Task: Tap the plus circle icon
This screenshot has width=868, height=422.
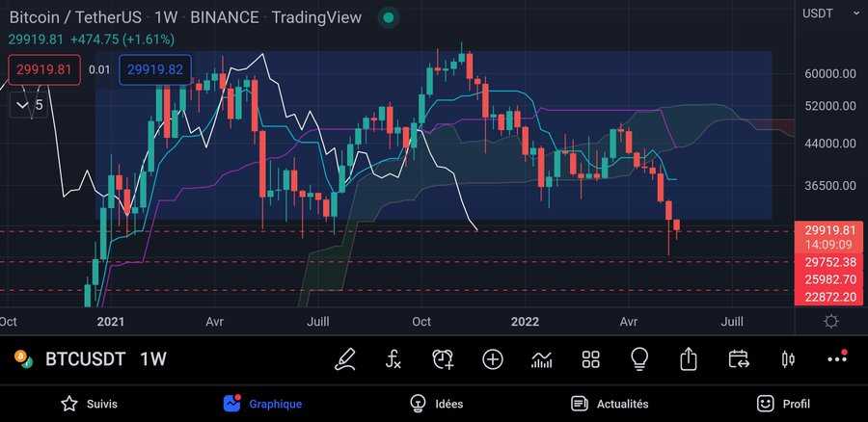Action: click(492, 359)
